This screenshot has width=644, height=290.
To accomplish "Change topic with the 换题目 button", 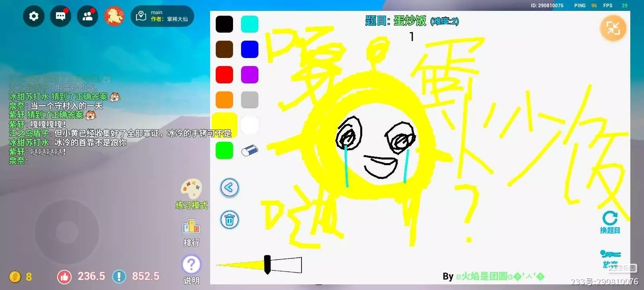I will coord(610,223).
